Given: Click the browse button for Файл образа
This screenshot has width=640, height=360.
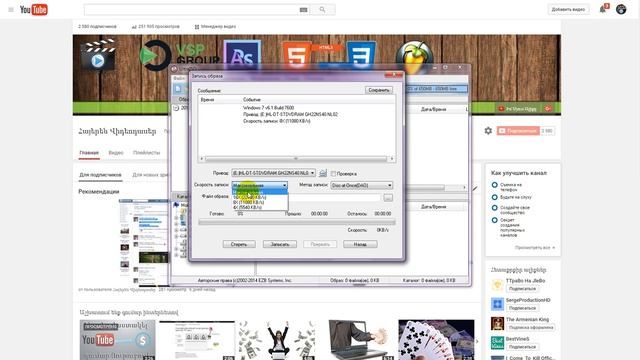Looking at the screenshot, I should 388,198.
